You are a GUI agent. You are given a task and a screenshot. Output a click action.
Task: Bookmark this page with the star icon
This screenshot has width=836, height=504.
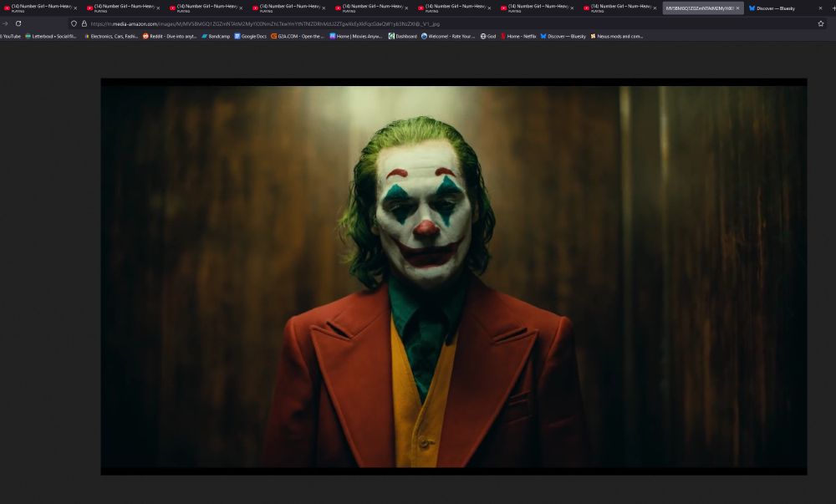821,23
